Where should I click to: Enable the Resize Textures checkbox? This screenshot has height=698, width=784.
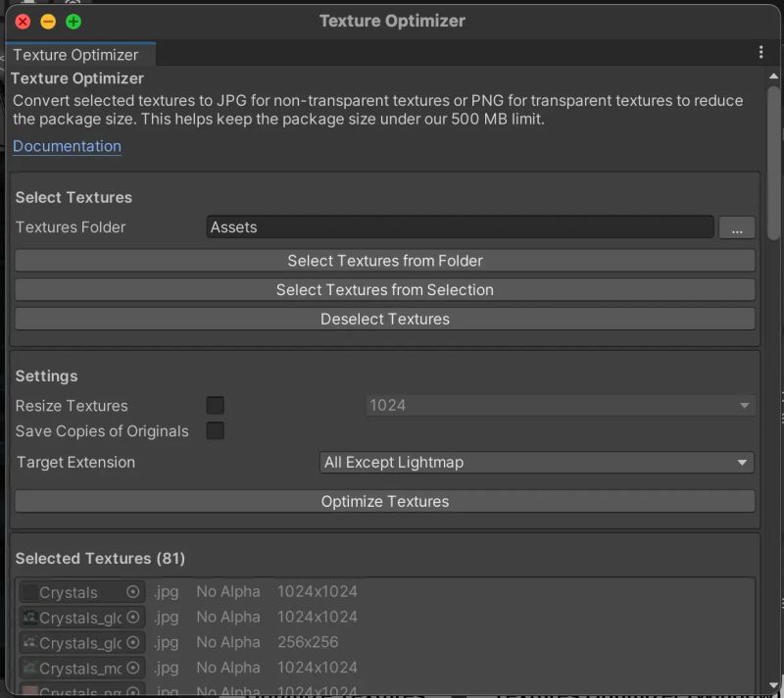pyautogui.click(x=215, y=405)
